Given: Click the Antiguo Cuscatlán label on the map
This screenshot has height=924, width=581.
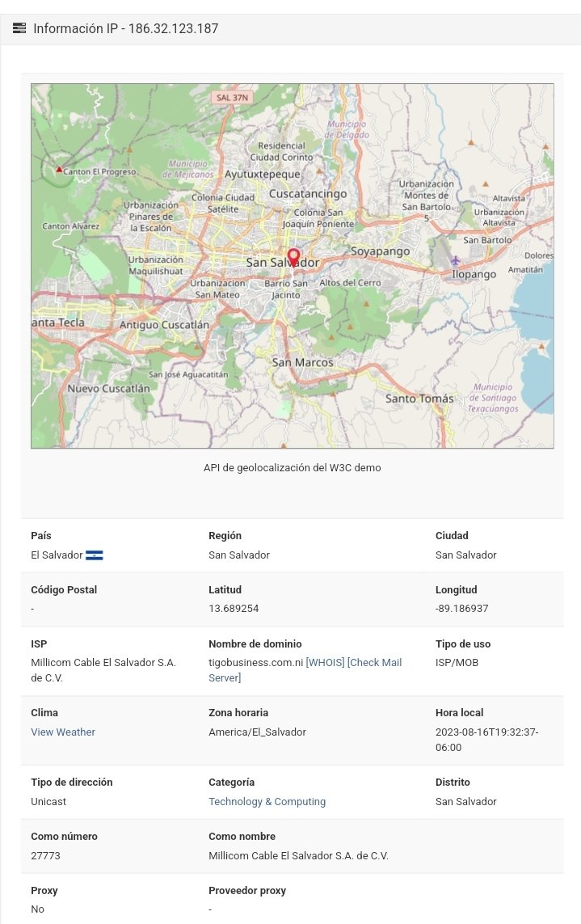Looking at the screenshot, I should (164, 325).
